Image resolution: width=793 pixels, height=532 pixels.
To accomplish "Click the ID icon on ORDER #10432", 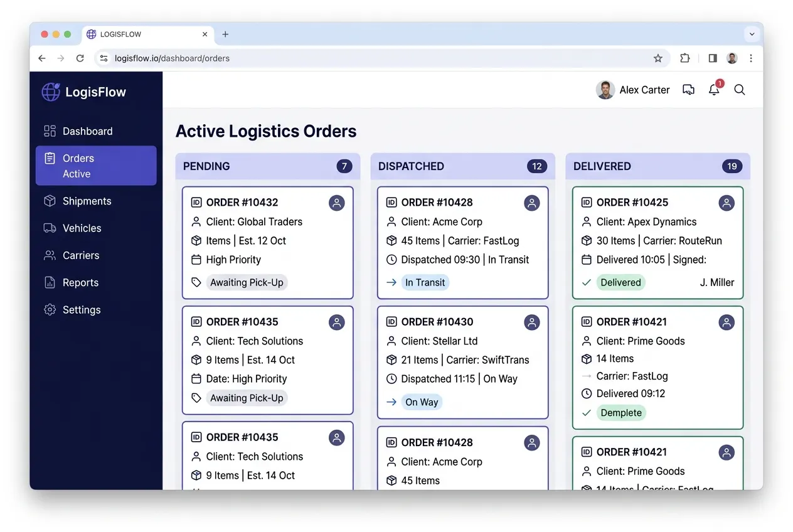I will point(196,202).
